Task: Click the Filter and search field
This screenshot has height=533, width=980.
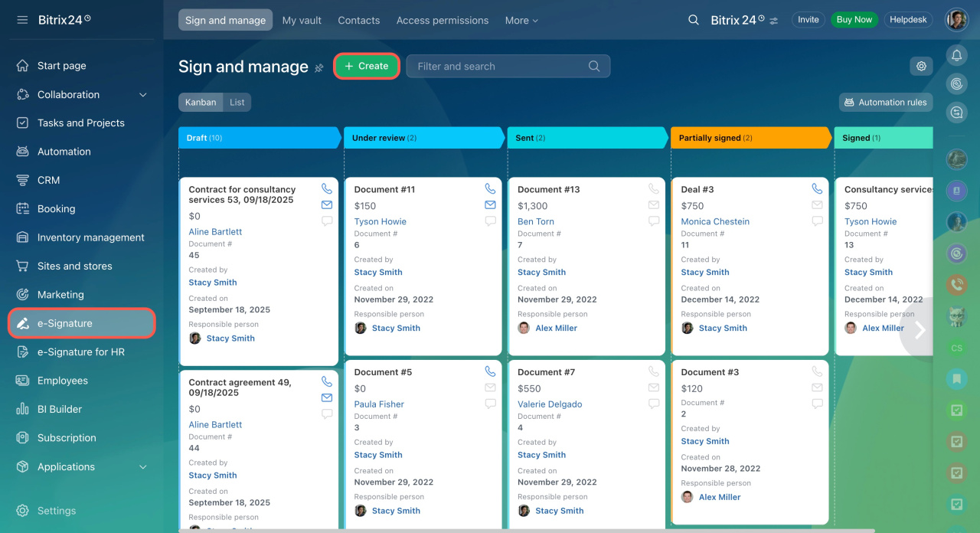Action: [498, 67]
